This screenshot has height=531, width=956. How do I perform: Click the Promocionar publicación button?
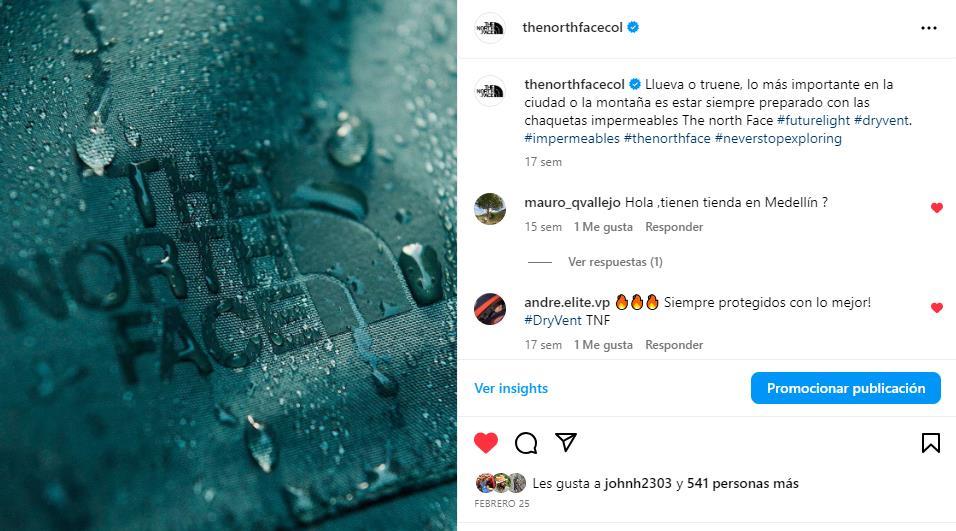(x=846, y=388)
